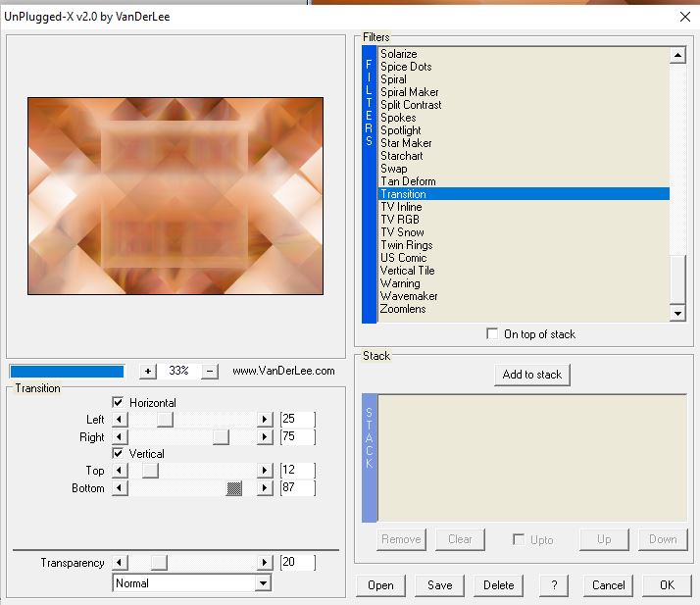The height and width of the screenshot is (605, 700).
Task: Click the Top slider's left arrow
Action: 120,470
